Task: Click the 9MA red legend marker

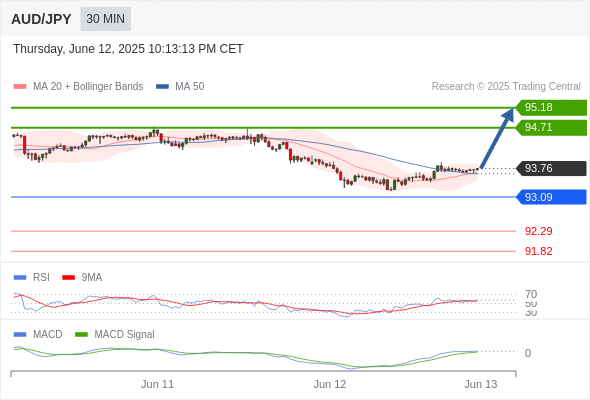Action: coord(68,278)
